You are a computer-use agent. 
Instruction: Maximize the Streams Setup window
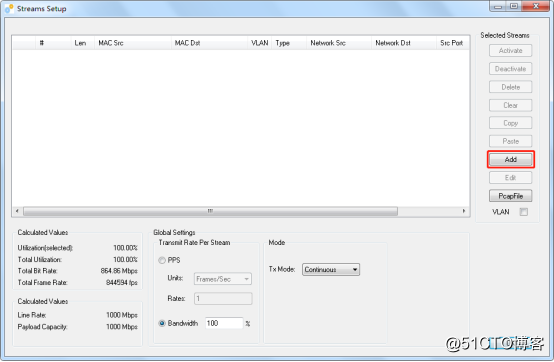[514, 6]
